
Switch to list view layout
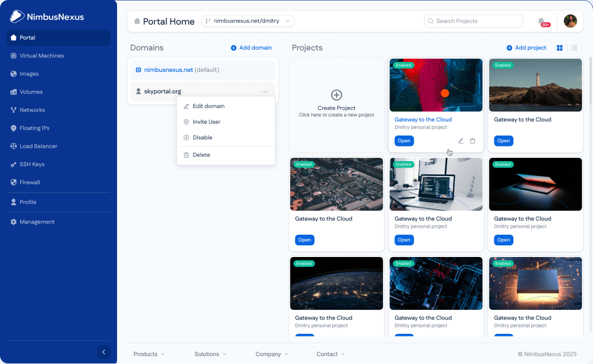click(x=575, y=48)
